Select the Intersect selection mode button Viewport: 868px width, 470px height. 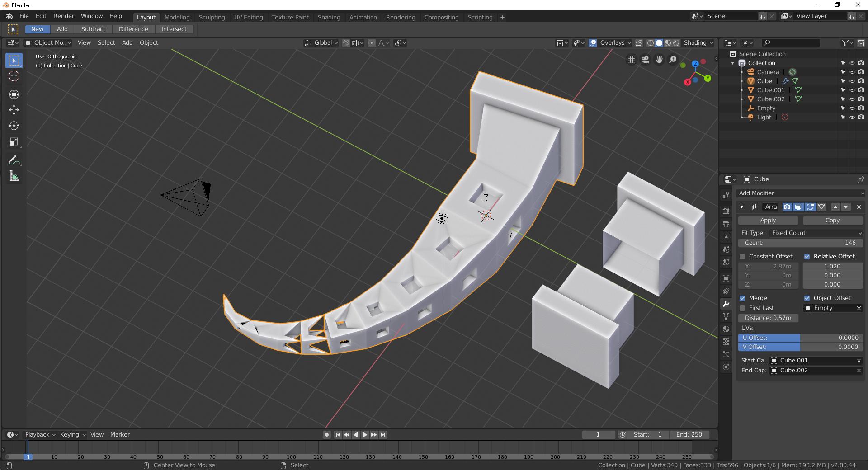click(x=174, y=29)
